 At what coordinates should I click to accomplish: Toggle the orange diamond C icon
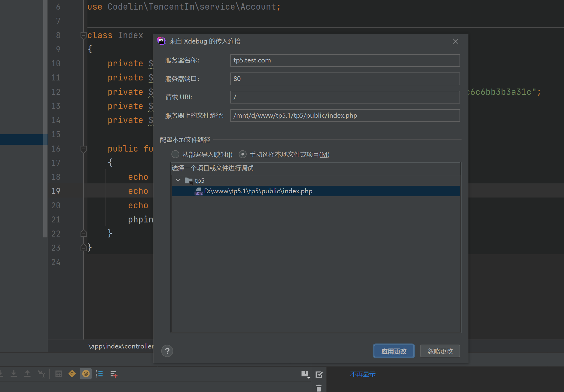(x=72, y=374)
